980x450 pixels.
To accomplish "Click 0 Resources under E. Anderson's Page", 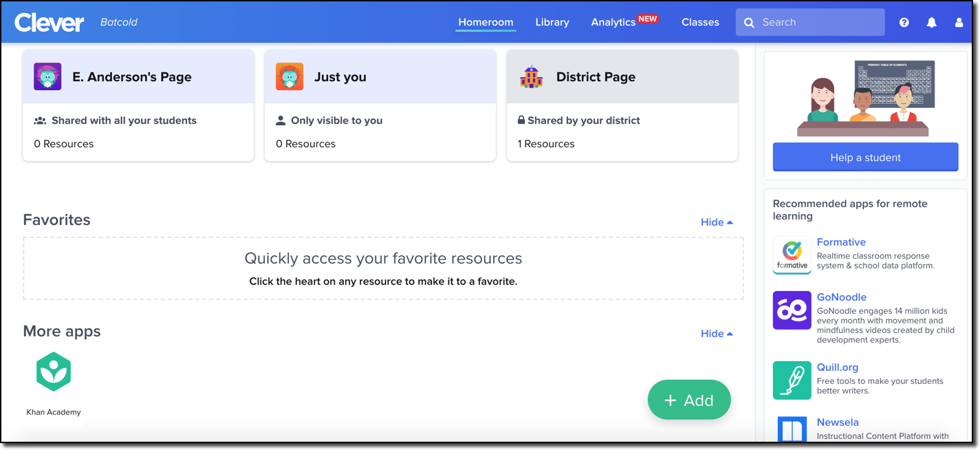I will 64,144.
